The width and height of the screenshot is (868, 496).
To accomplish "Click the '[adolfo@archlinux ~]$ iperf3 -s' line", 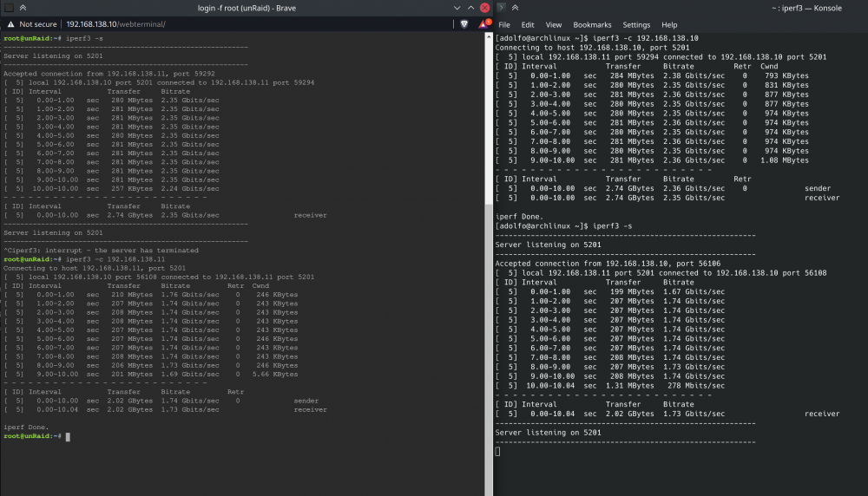I will pos(563,226).
